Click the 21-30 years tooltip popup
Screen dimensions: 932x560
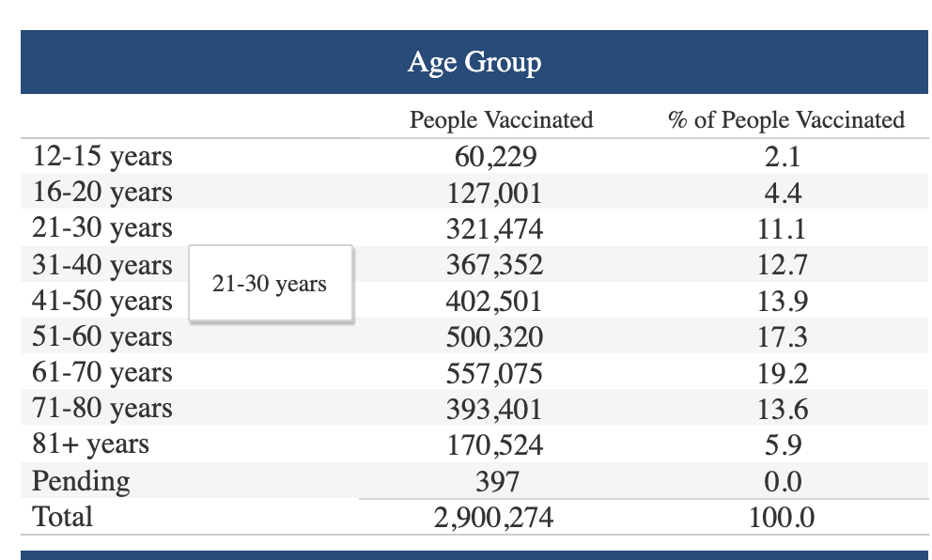pyautogui.click(x=271, y=284)
